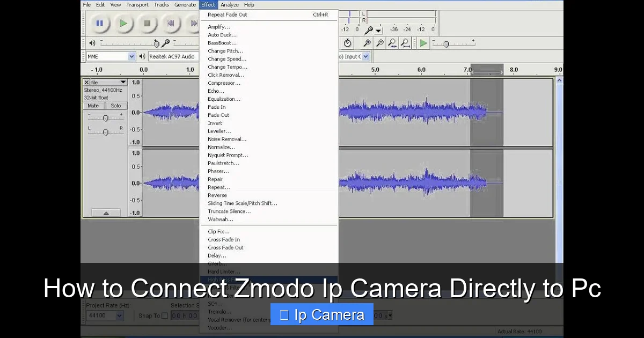Solo the 'file' track
This screenshot has width=644, height=338.
pos(116,106)
